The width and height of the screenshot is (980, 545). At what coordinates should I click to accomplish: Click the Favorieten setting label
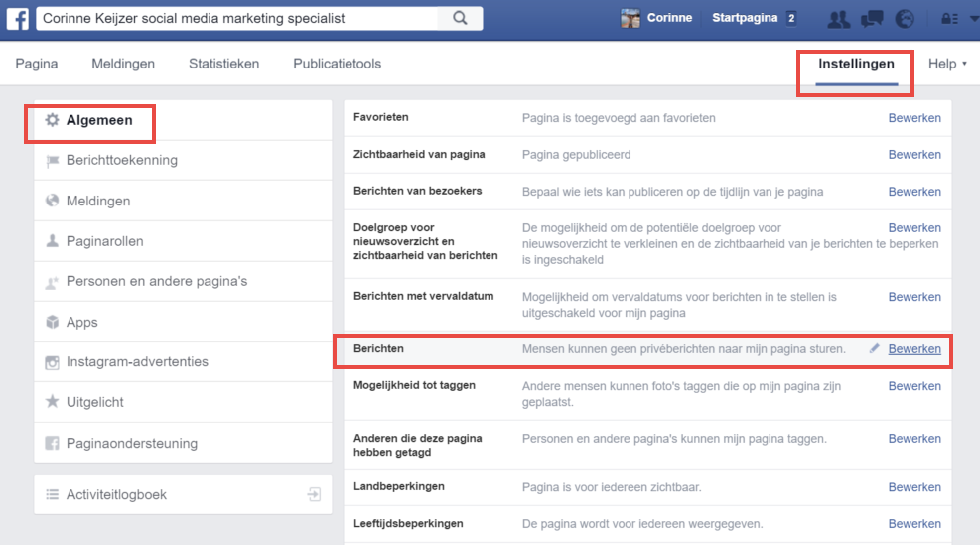click(380, 117)
